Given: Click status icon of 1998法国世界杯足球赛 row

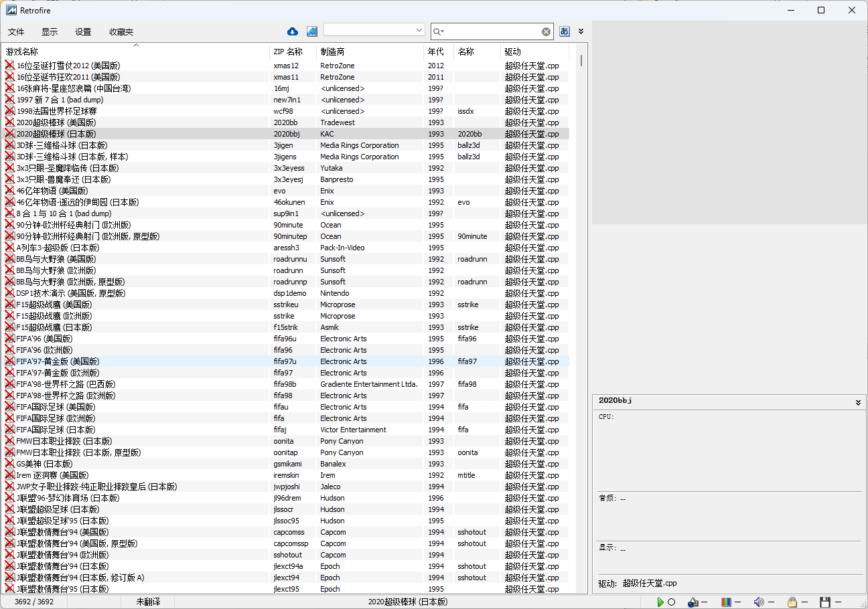Looking at the screenshot, I should pyautogui.click(x=10, y=111).
